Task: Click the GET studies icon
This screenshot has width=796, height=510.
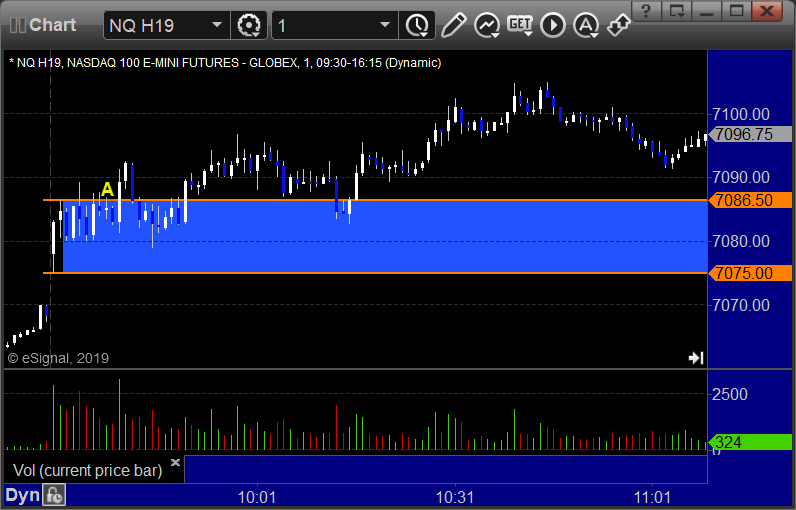Action: pyautogui.click(x=520, y=25)
